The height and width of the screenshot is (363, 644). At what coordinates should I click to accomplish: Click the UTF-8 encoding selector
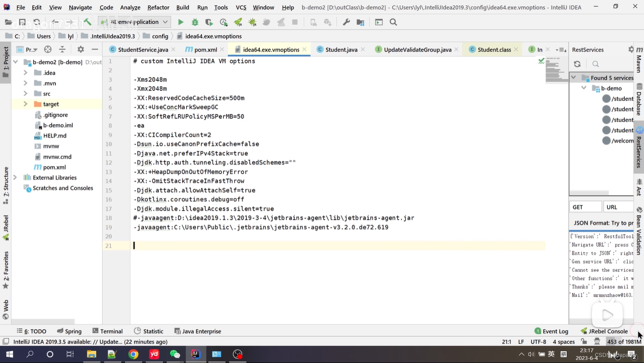(538, 342)
